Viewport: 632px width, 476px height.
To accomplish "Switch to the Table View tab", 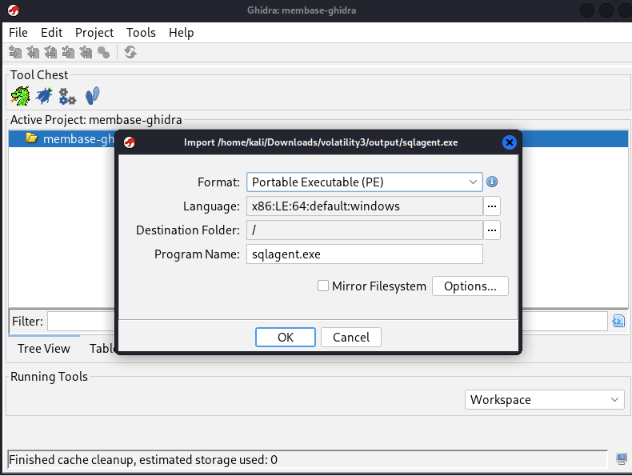I will tap(102, 348).
